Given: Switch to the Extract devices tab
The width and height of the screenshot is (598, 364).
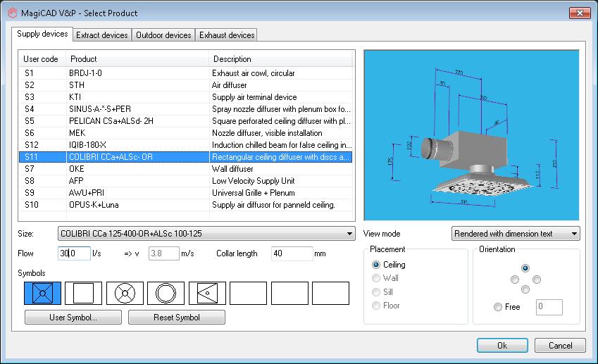Looking at the screenshot, I should click(102, 35).
